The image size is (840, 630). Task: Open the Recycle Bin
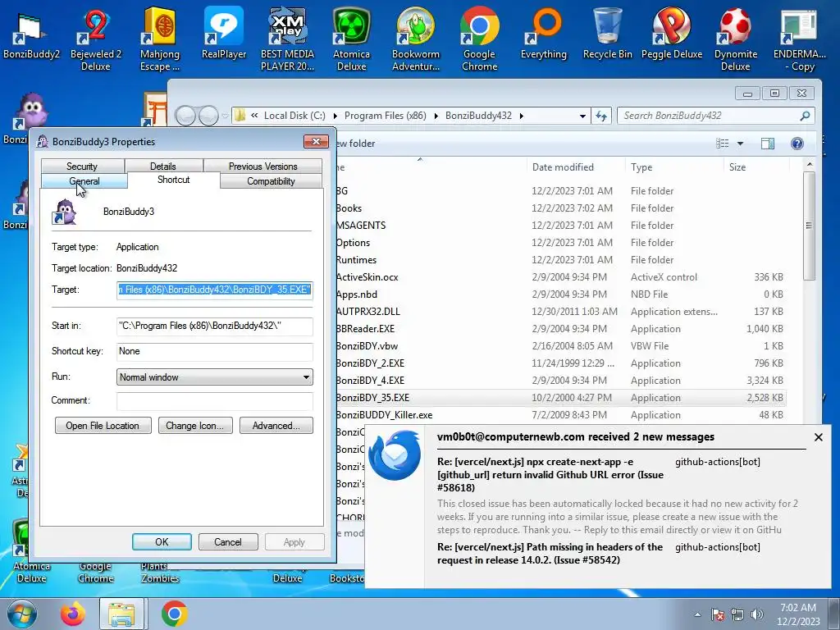point(608,33)
